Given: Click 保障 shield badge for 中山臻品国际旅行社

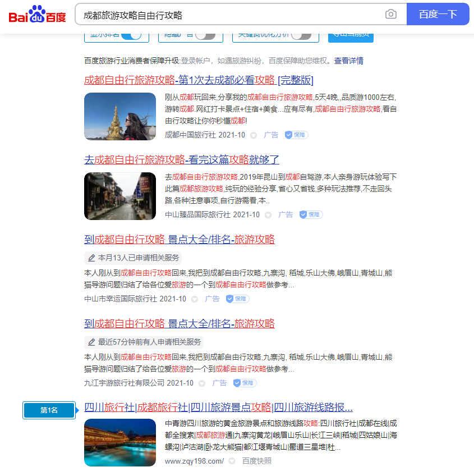Looking at the screenshot, I should 311,215.
